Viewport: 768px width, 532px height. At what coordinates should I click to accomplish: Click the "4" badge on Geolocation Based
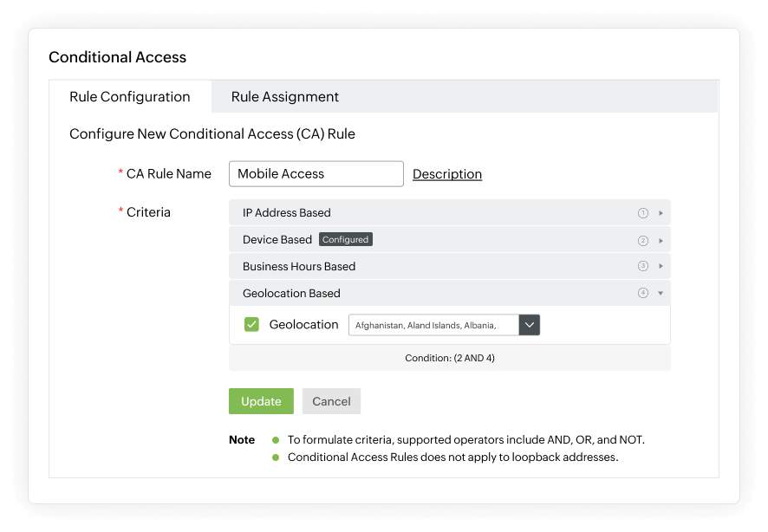(x=641, y=293)
